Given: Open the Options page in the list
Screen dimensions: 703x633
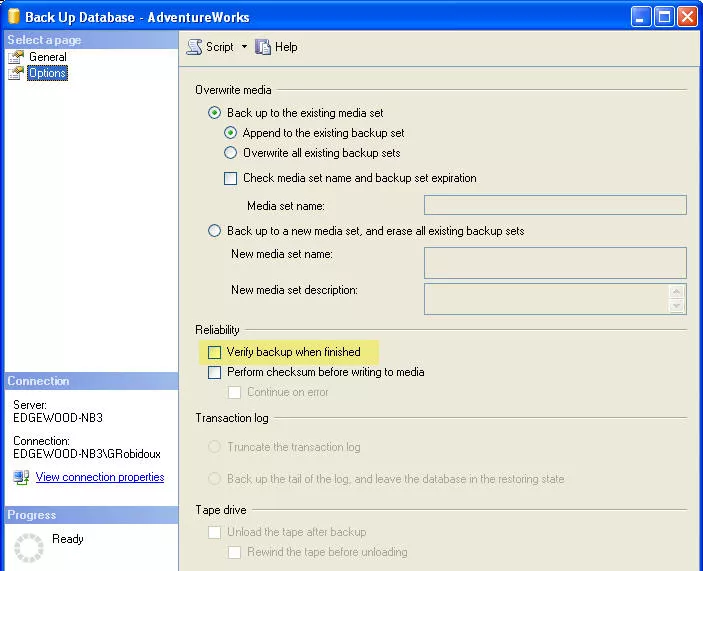Looking at the screenshot, I should (x=47, y=73).
